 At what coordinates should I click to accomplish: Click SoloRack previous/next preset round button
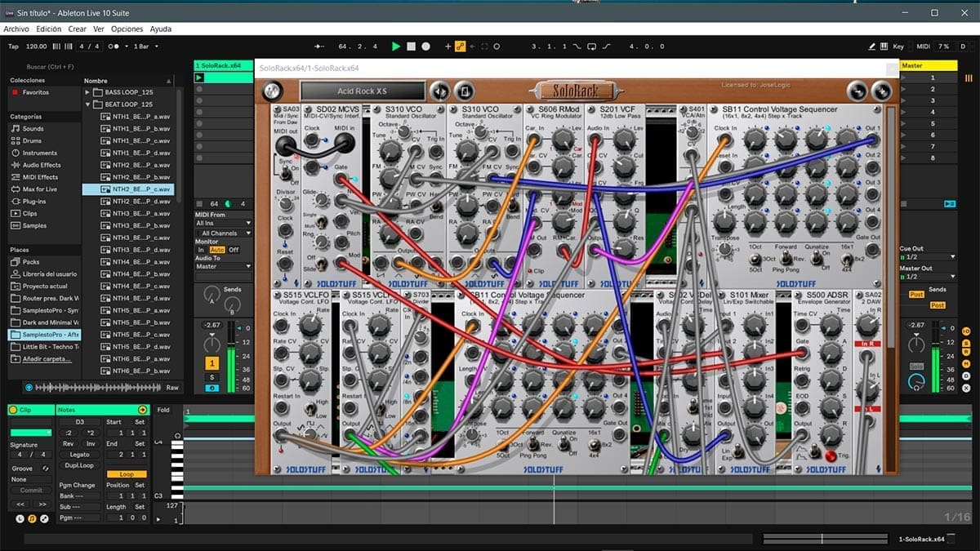pos(439,91)
